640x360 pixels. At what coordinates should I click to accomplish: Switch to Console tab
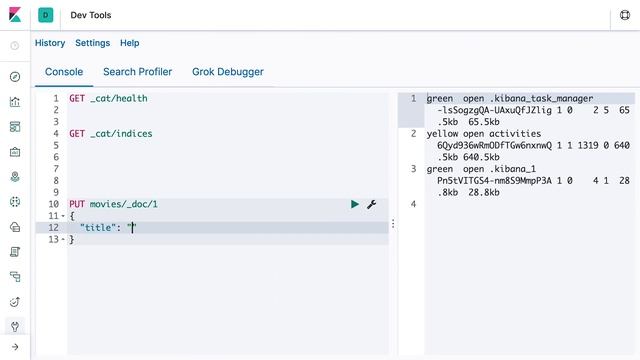tap(64, 72)
